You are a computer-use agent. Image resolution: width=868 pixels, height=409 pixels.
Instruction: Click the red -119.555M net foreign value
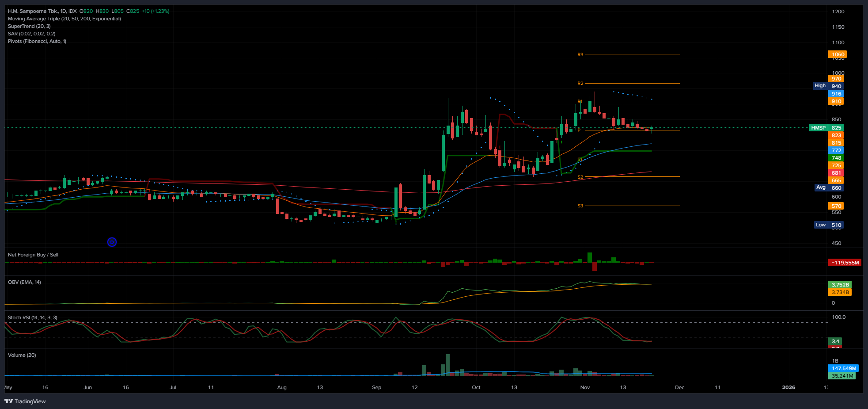[845, 263]
